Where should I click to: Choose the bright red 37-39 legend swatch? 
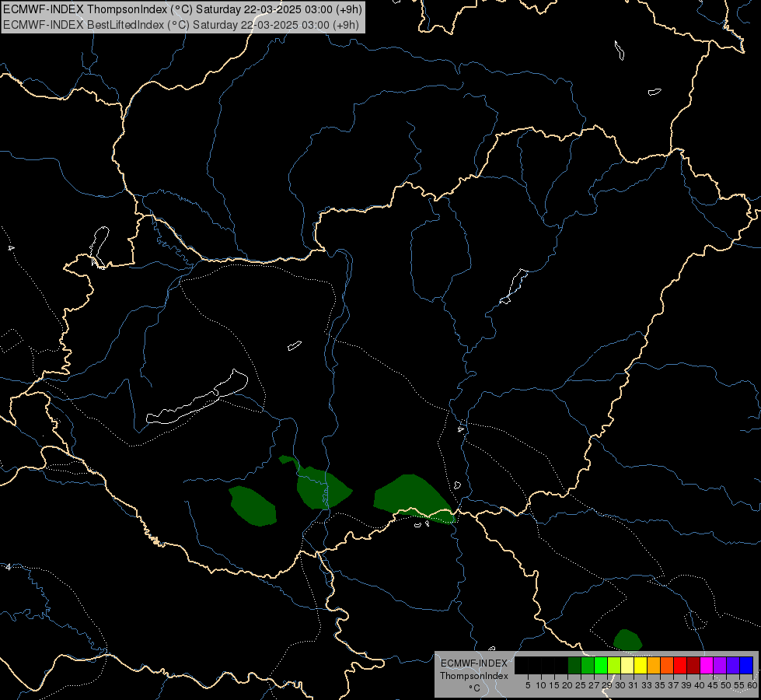coord(680,666)
